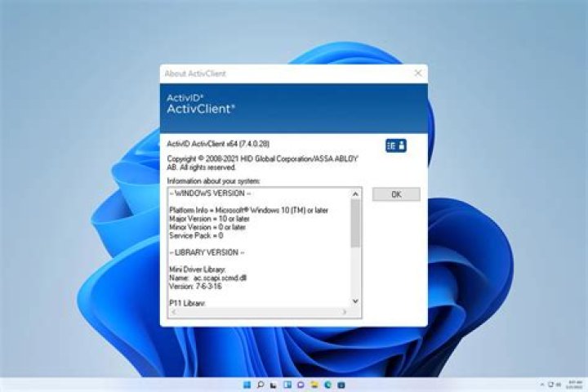
Task: Click the ActivClient smart card logo icon
Action: click(396, 145)
